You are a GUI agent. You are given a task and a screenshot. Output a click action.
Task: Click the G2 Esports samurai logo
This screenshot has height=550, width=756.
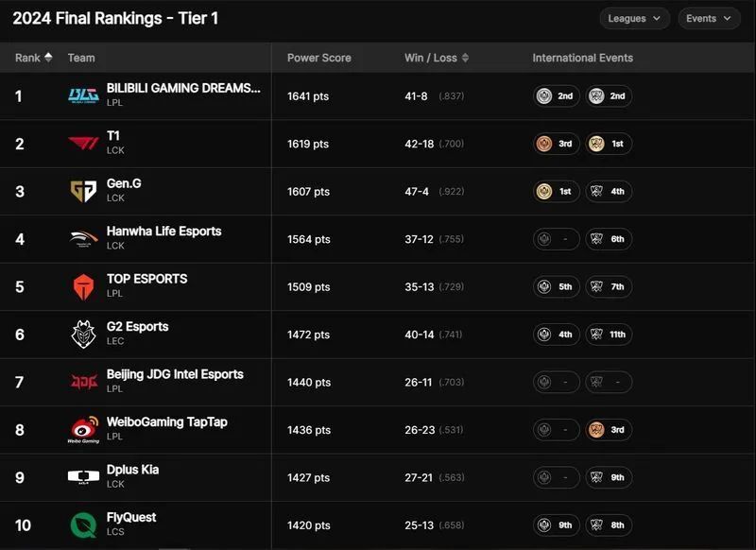pos(83,334)
